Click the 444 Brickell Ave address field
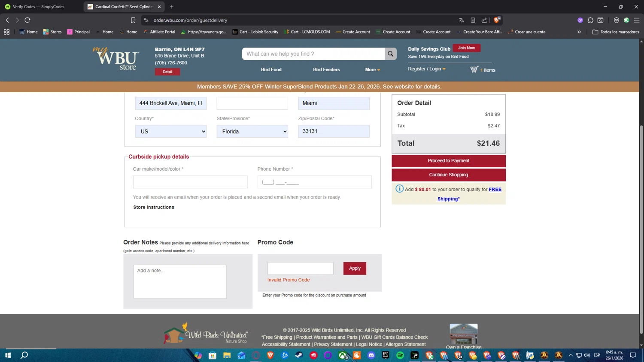 [171, 103]
